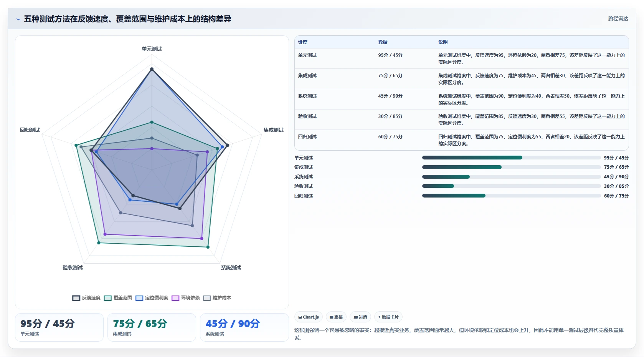644x357 pixels.
Task: Click the 覆盖范围 data point on 系统测试 axis
Action: [208, 247]
